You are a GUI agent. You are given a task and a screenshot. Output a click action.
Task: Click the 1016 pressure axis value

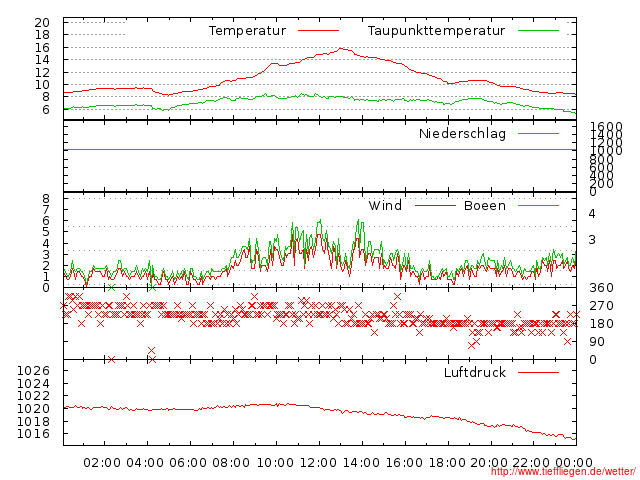[33, 433]
